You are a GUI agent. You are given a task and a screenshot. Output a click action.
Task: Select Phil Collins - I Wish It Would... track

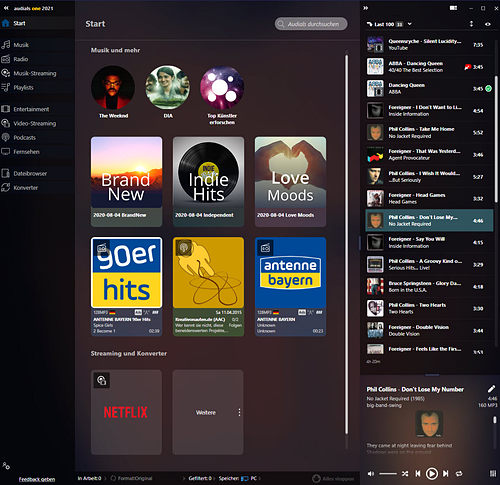429,177
